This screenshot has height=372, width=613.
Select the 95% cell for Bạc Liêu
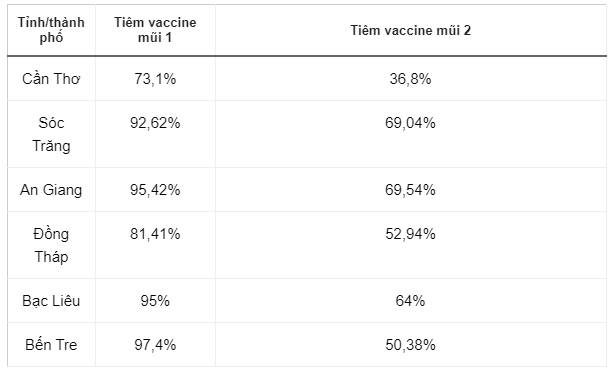(x=155, y=300)
